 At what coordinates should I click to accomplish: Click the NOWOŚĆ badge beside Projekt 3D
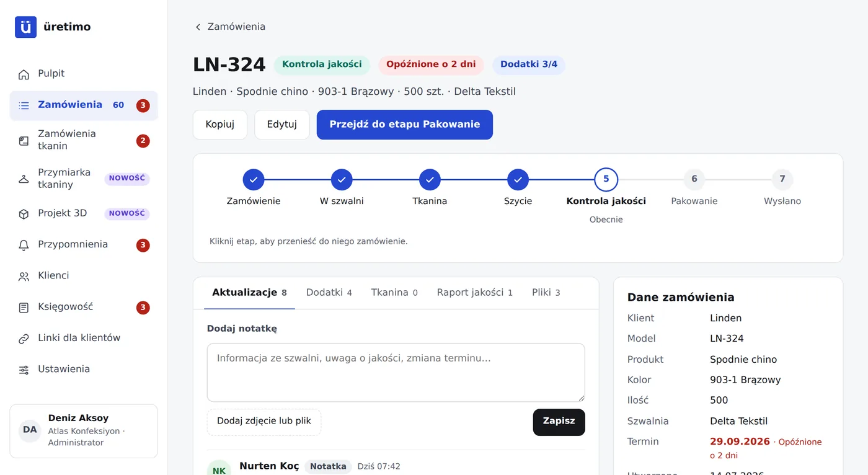click(127, 214)
